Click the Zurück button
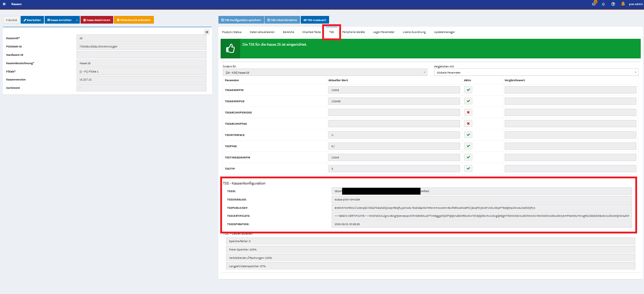The height and width of the screenshot is (294, 644). (x=12, y=20)
